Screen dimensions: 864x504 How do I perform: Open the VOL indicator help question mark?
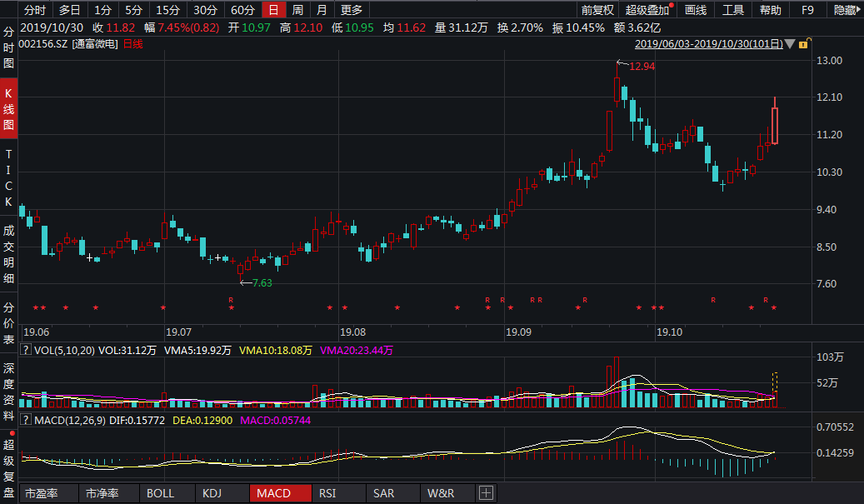click(x=25, y=350)
